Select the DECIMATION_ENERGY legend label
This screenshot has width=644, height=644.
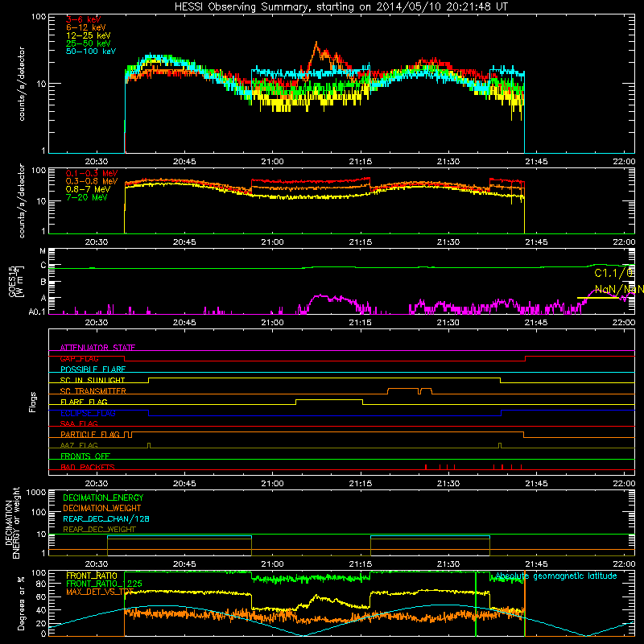(x=103, y=497)
